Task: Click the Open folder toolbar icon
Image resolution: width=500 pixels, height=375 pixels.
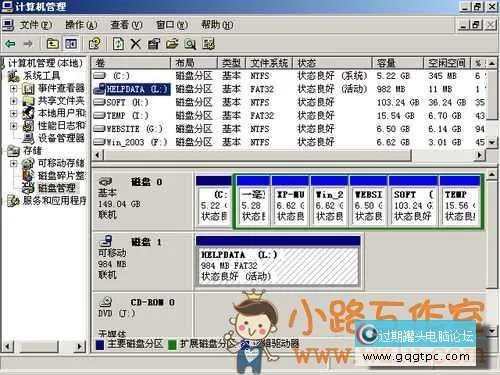Action: coord(172,44)
